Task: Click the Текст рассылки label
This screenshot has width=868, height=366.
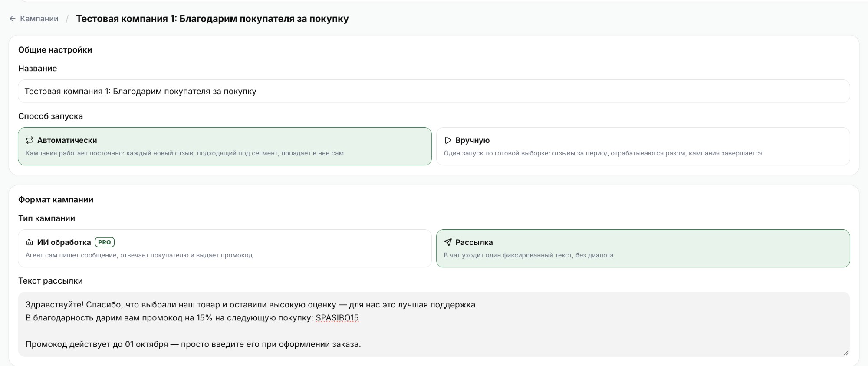Action: 50,281
